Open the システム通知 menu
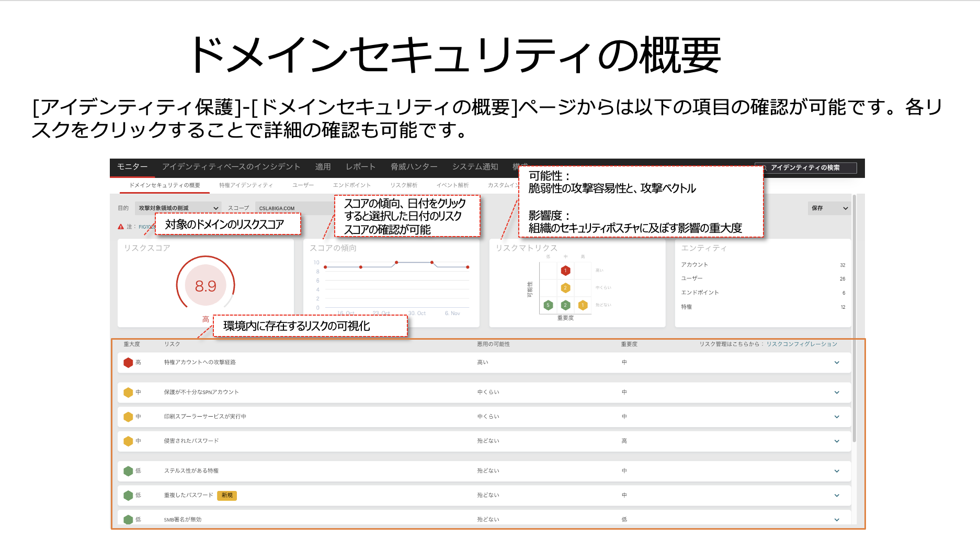 tap(475, 166)
